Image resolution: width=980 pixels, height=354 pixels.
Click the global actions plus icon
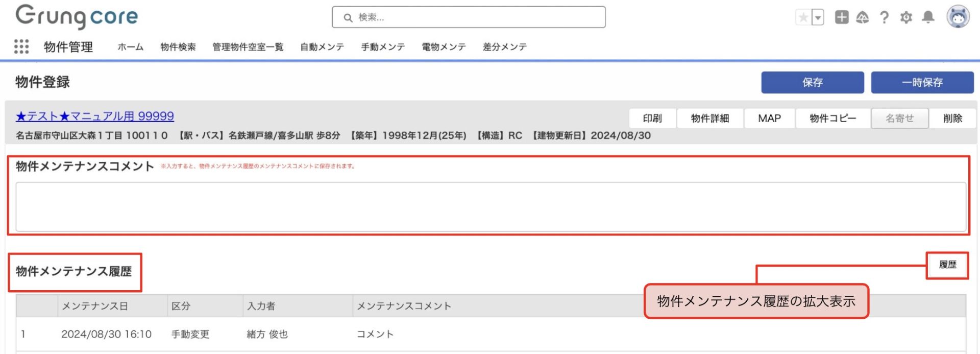click(x=841, y=17)
